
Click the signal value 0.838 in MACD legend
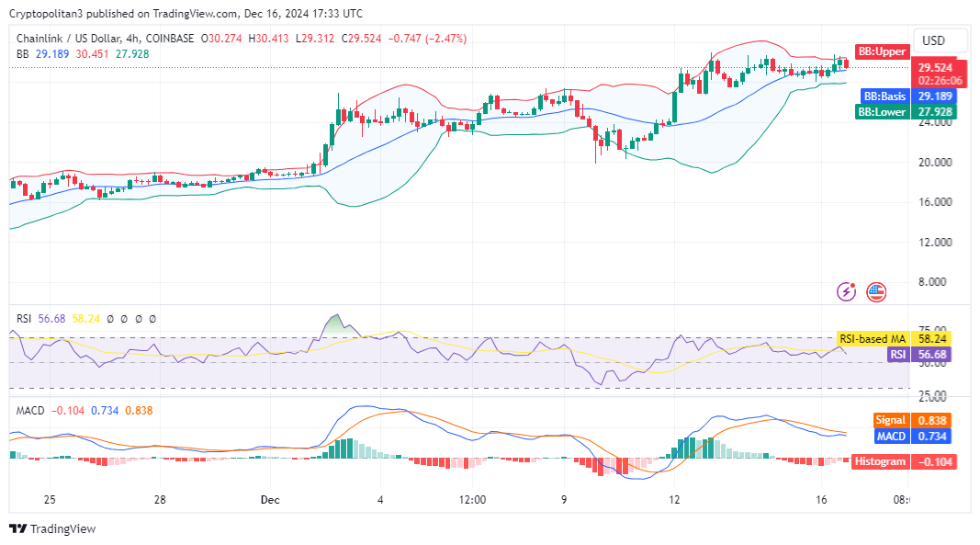[139, 411]
